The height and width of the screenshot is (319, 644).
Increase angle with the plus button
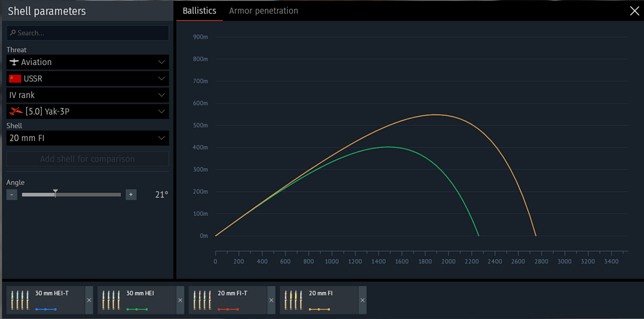point(131,195)
